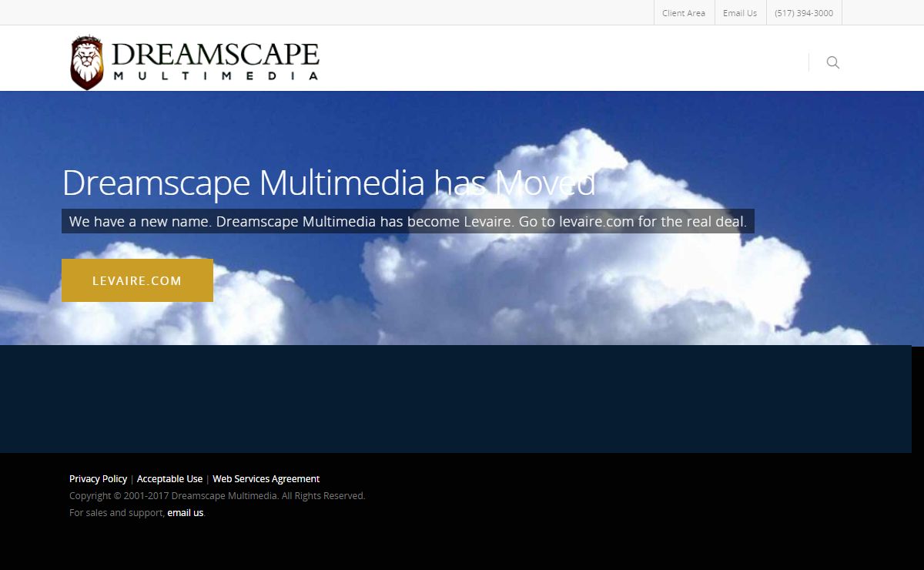Image resolution: width=924 pixels, height=570 pixels.
Task: Click the 'For sales and support' text
Action: tap(117, 513)
